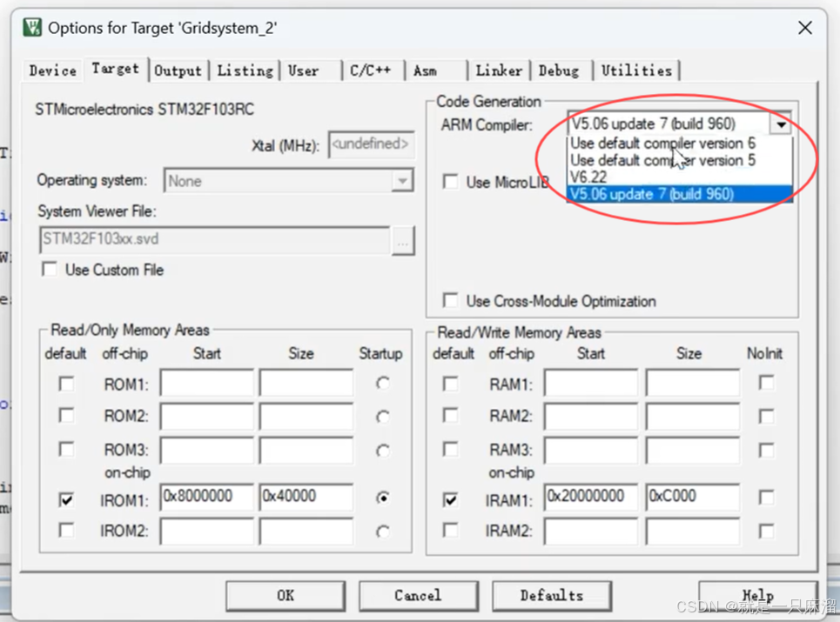This screenshot has width=840, height=622.
Task: Close the Options for Target dialog
Action: tap(804, 28)
